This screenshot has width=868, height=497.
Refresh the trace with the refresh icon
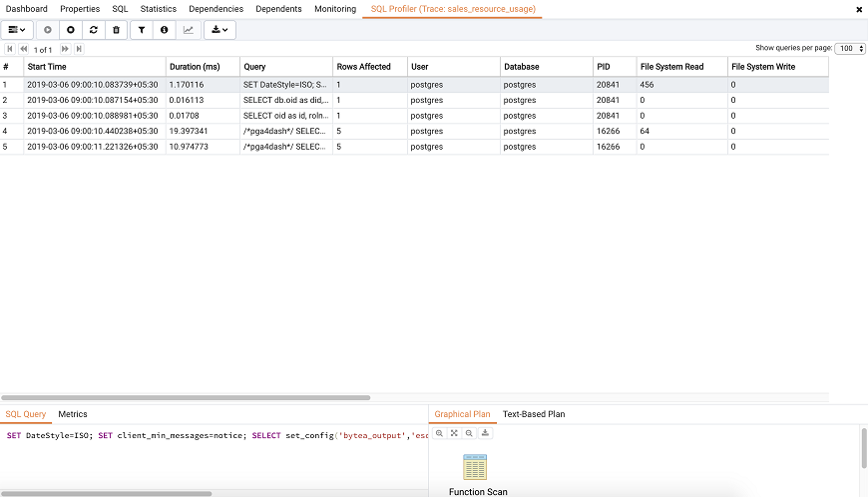tap(94, 30)
